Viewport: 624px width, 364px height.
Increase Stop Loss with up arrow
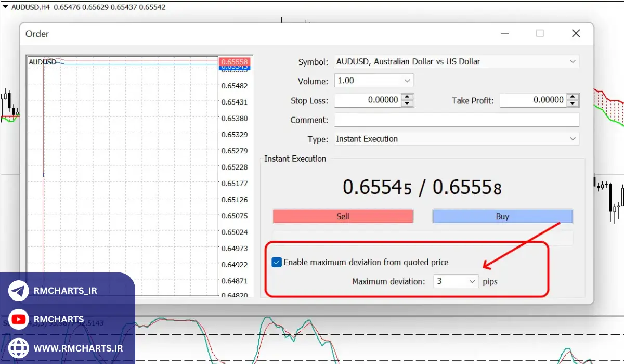[408, 97]
